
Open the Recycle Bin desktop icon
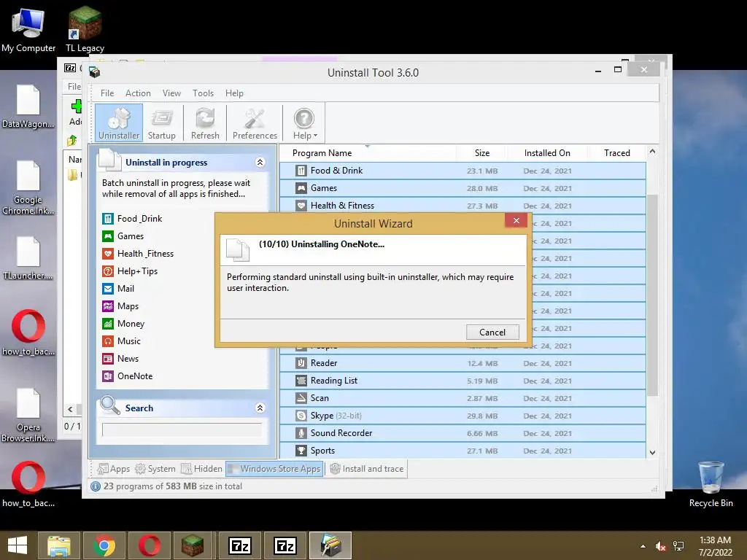pos(711,483)
